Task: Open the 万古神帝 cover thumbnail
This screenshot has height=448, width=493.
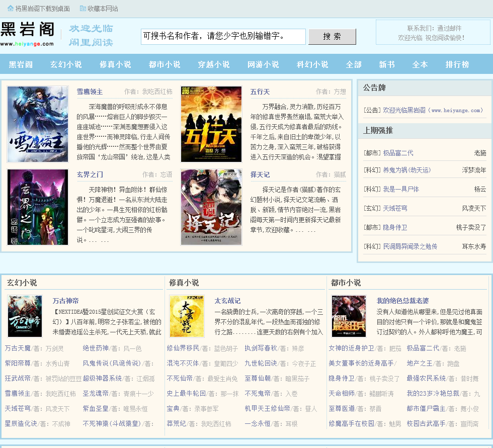Action: [25, 316]
